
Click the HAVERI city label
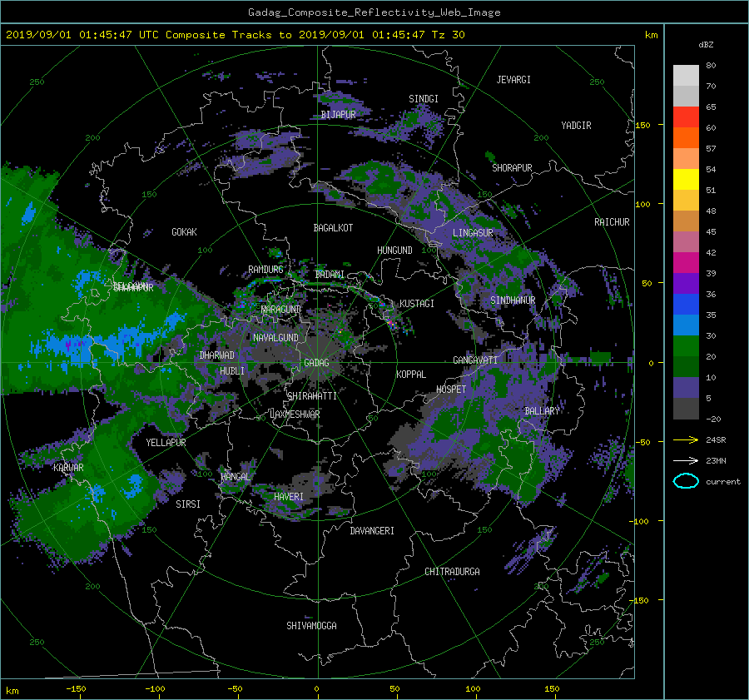(289, 497)
